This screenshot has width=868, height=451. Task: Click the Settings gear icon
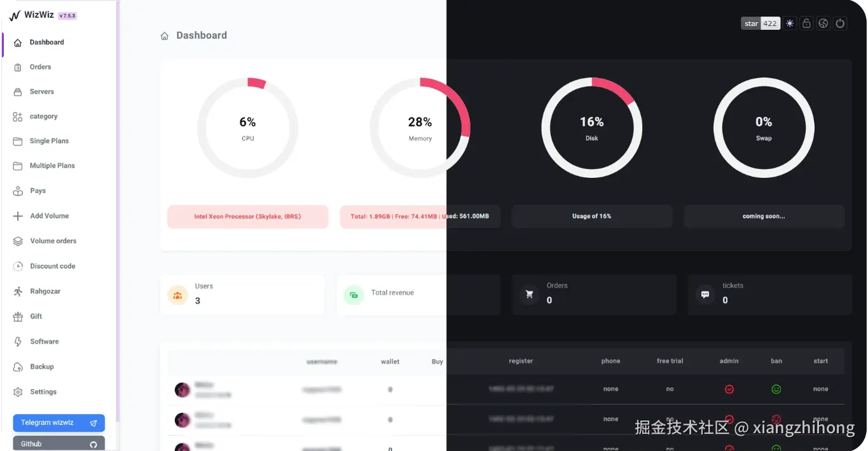pyautogui.click(x=18, y=392)
